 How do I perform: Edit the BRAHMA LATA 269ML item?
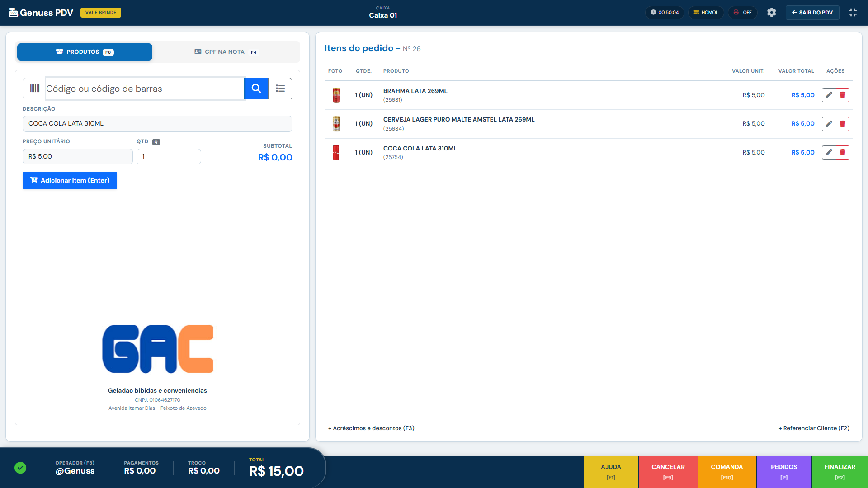pos(829,95)
